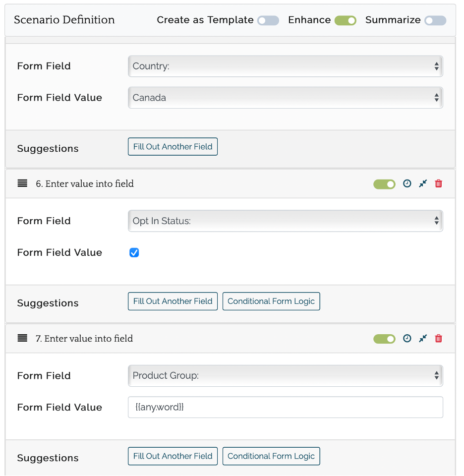Image resolution: width=464 pixels, height=476 pixels.
Task: Open the Country: form field dropdown
Action: point(285,66)
